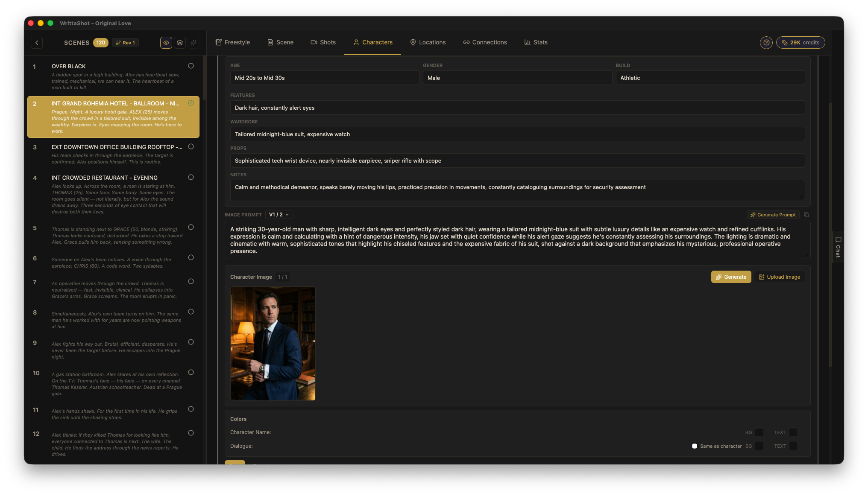Pick the Dialogue TEXT color swatch
The image size is (868, 496).
tap(793, 446)
